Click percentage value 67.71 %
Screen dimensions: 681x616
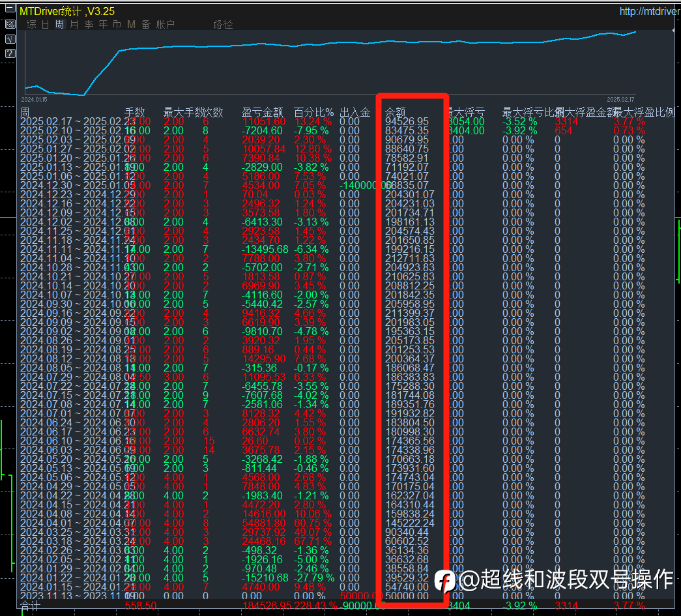click(x=313, y=541)
